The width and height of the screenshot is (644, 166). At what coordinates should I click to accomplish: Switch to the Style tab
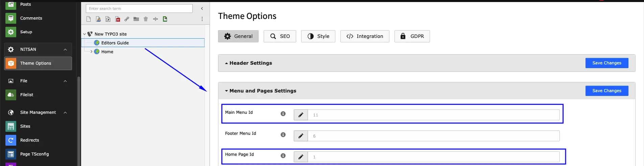click(318, 36)
